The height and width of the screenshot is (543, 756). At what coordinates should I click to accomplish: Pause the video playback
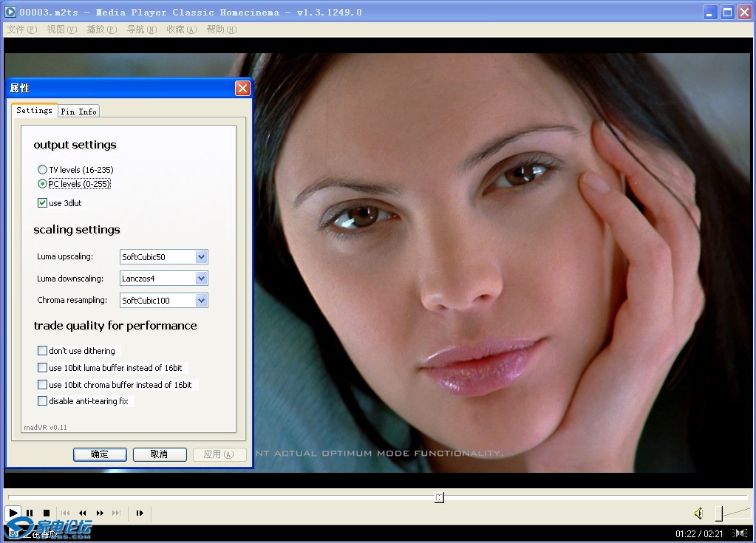(30, 513)
